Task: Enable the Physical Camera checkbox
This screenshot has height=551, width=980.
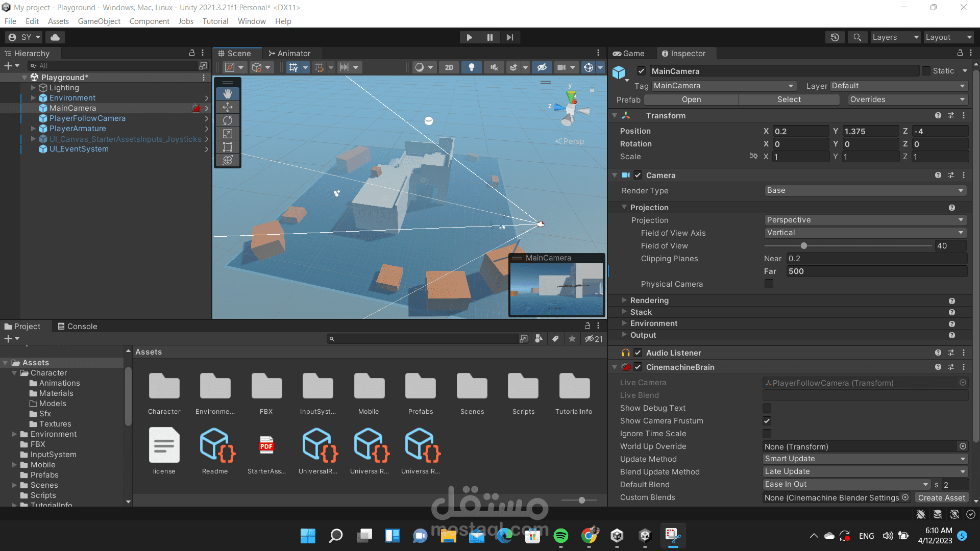Action: tap(769, 284)
